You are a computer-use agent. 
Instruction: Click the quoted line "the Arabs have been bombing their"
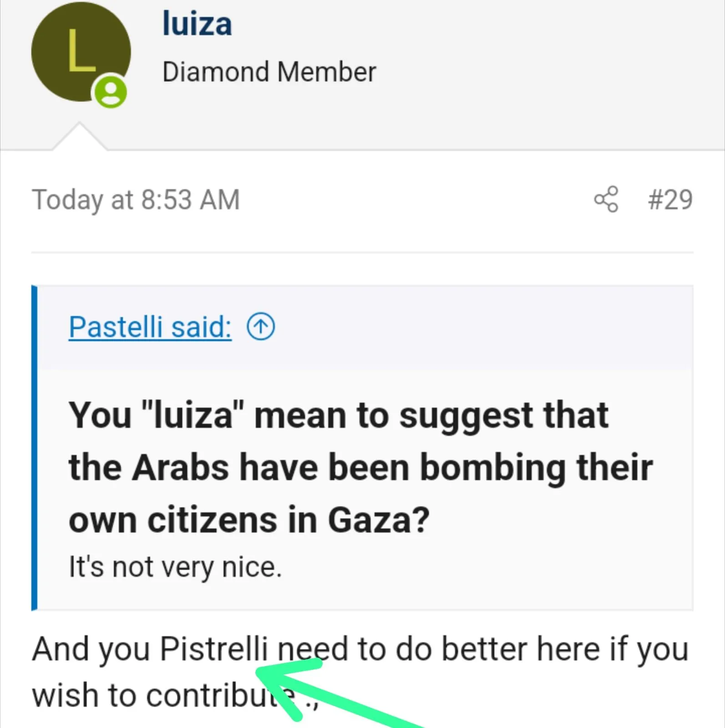click(x=360, y=467)
